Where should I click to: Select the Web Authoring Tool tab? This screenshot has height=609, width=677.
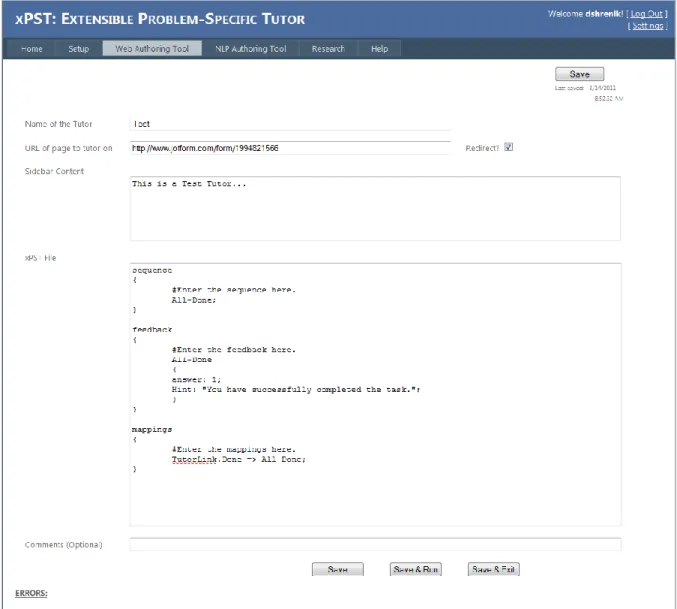[x=152, y=48]
